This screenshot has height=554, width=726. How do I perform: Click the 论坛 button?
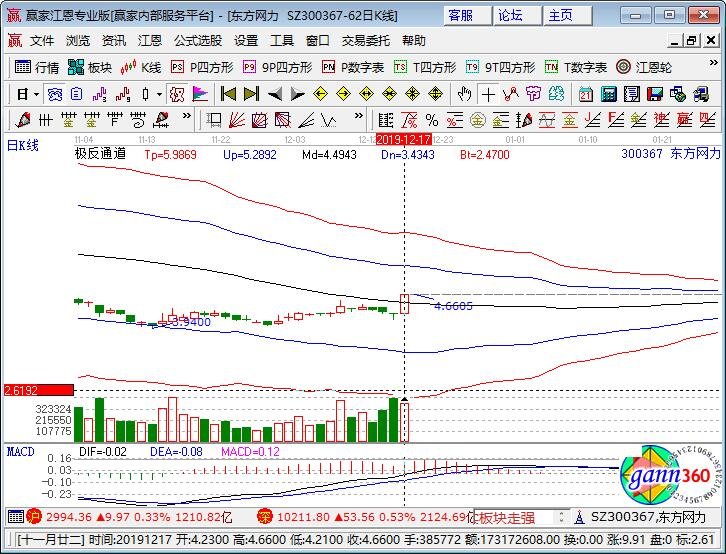(518, 16)
